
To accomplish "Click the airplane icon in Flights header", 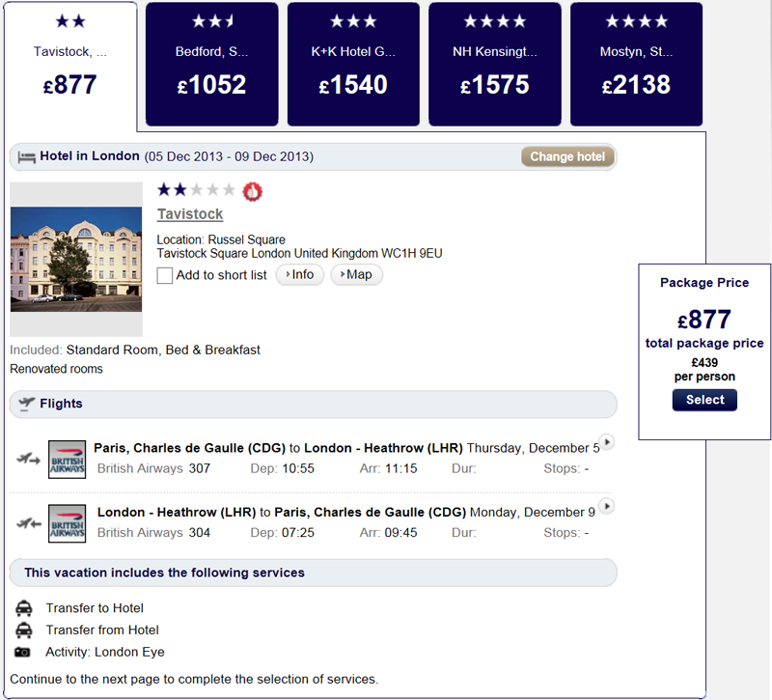I will (x=27, y=404).
